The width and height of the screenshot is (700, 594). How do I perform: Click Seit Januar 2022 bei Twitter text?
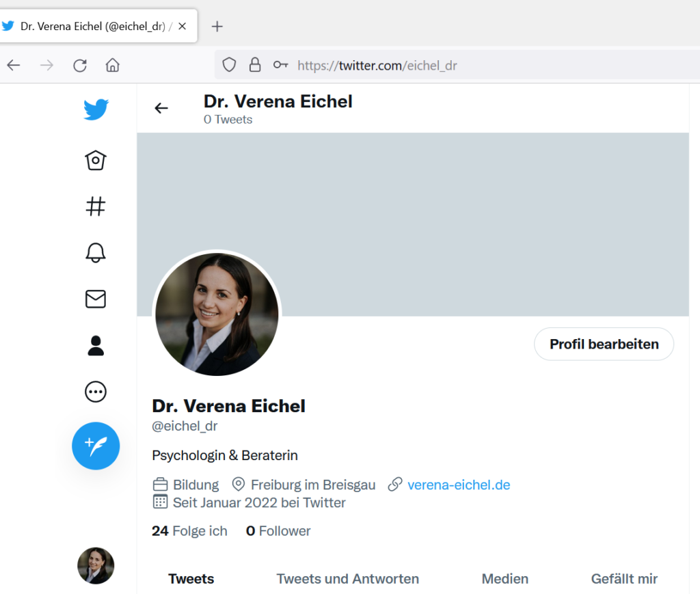[259, 502]
